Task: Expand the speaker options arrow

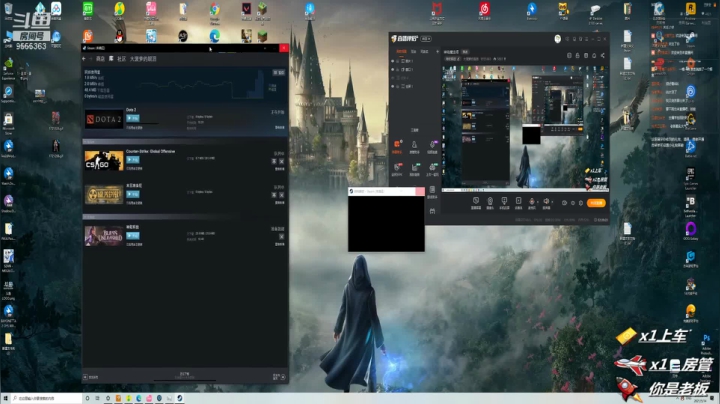Action: [x=552, y=202]
